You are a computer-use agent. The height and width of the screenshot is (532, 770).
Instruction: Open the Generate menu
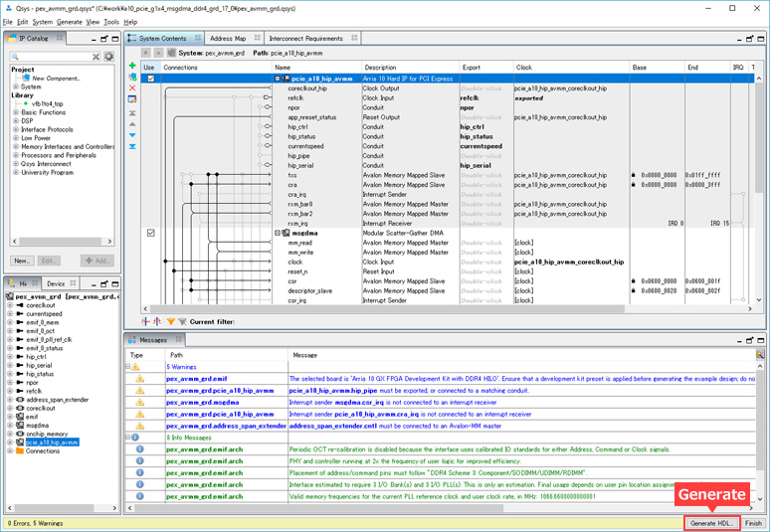(x=70, y=22)
